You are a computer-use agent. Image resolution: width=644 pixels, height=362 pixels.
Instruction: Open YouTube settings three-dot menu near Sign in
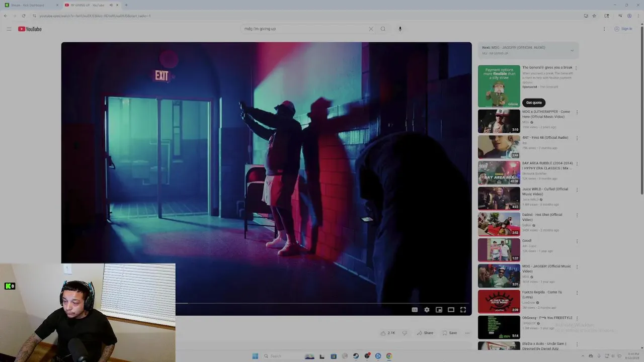604,29
